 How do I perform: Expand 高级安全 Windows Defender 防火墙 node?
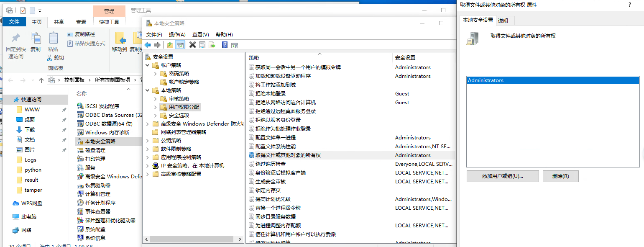[x=147, y=123]
